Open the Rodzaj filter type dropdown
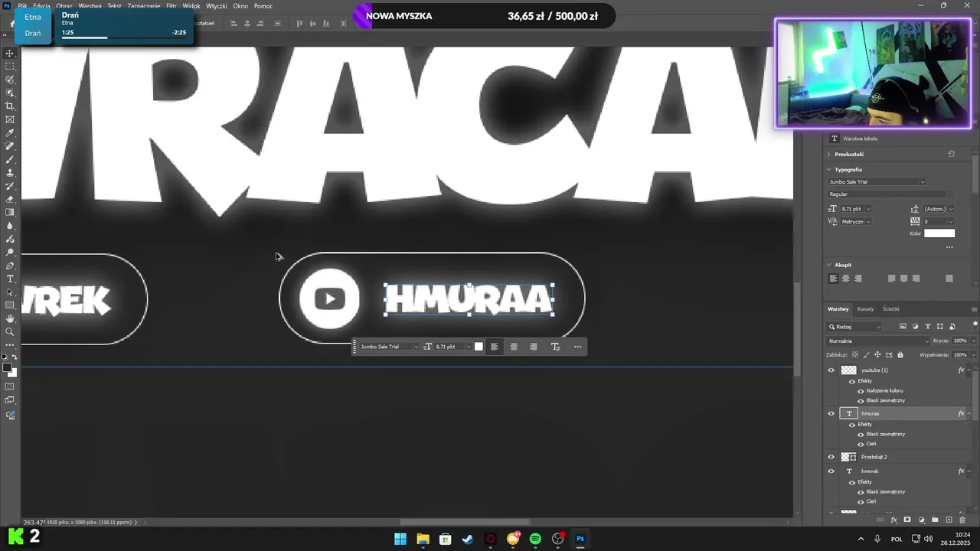The width and height of the screenshot is (980, 551). point(854,327)
